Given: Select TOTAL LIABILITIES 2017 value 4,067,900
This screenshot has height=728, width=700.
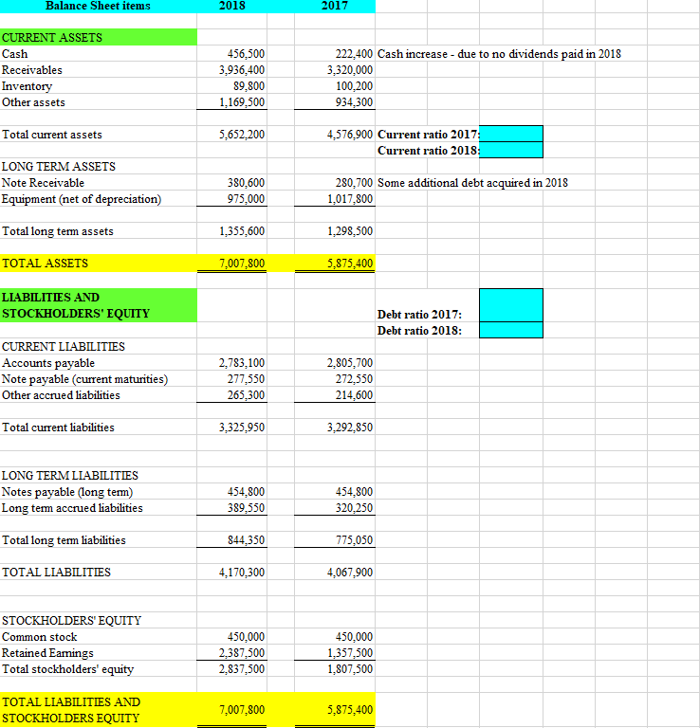Looking at the screenshot, I should click(x=350, y=572).
